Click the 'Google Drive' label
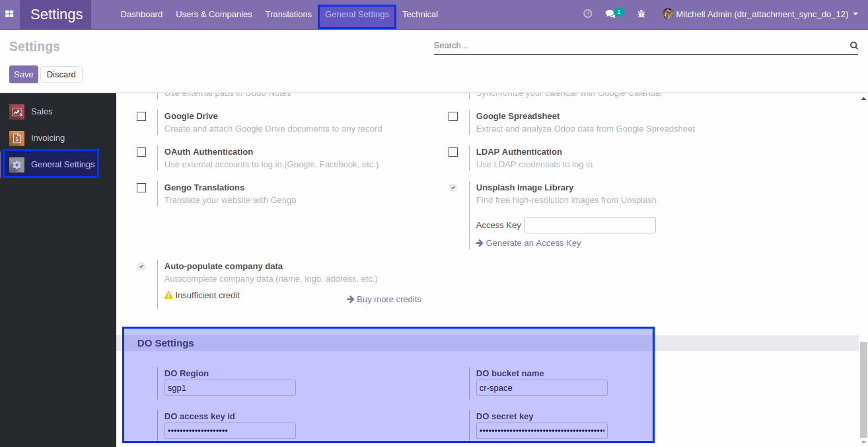The height and width of the screenshot is (447, 868). pos(191,116)
